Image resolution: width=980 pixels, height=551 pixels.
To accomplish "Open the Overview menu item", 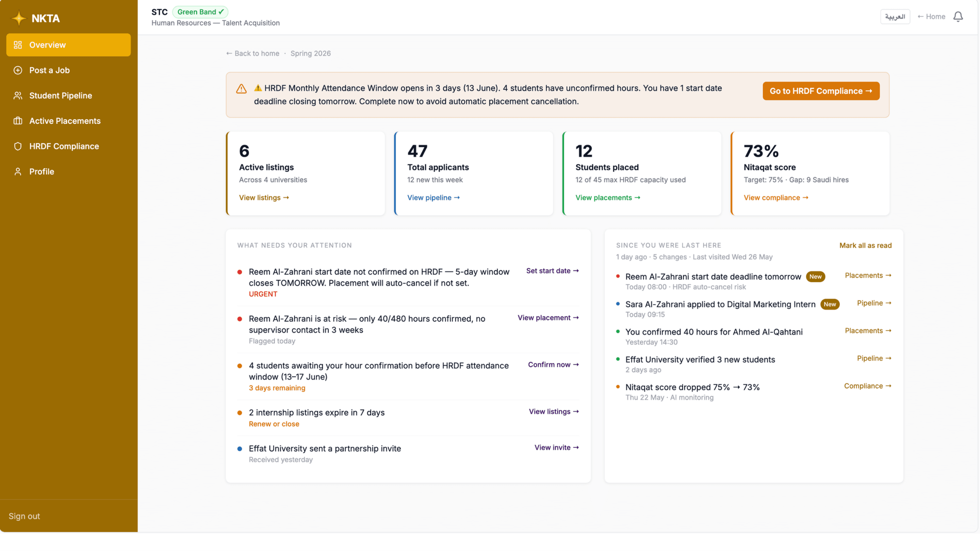I will point(69,45).
